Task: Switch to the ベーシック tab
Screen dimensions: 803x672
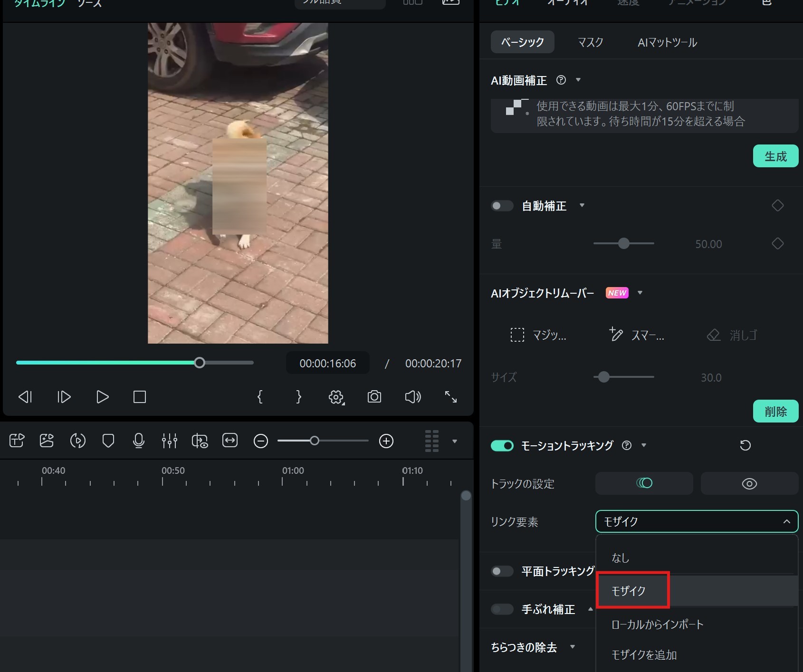Action: [523, 42]
